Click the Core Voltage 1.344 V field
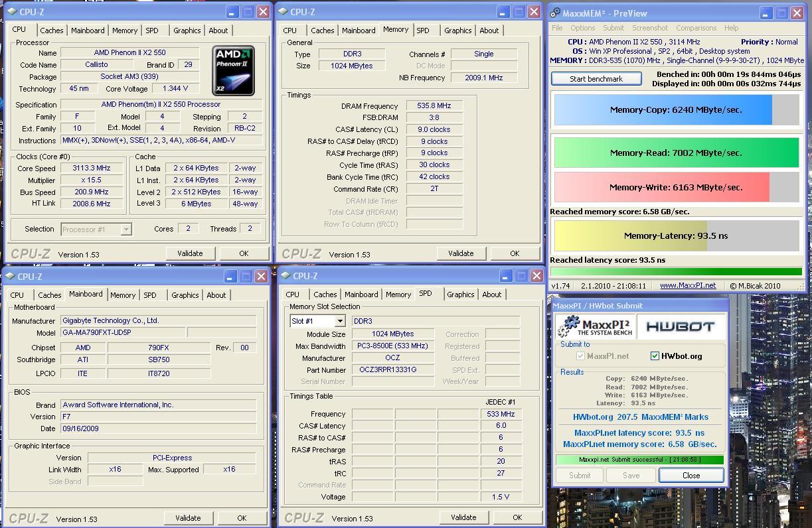Screen dimensions: 812x528 click(175, 88)
